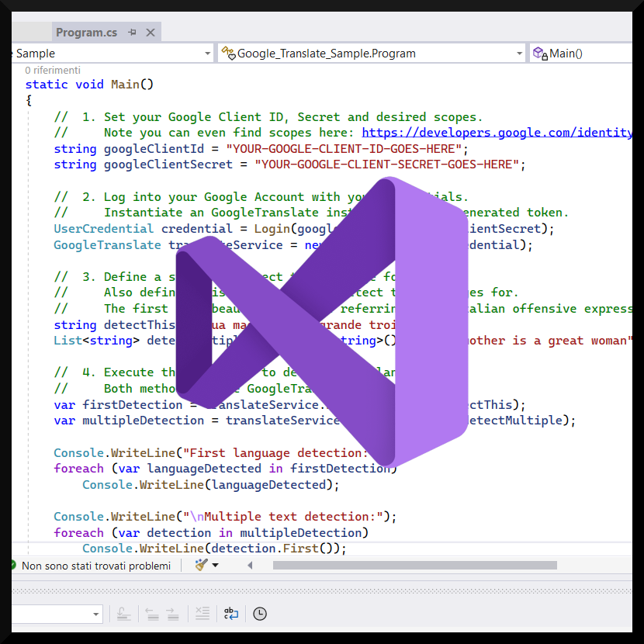The height and width of the screenshot is (644, 644).
Task: Toggle word wrap with the ab↵ icon
Action: click(230, 614)
